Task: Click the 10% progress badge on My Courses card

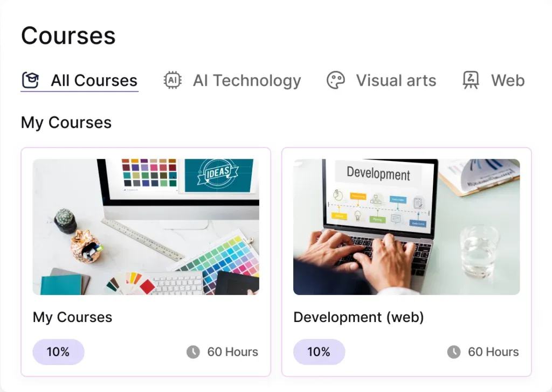Action: pyautogui.click(x=58, y=352)
